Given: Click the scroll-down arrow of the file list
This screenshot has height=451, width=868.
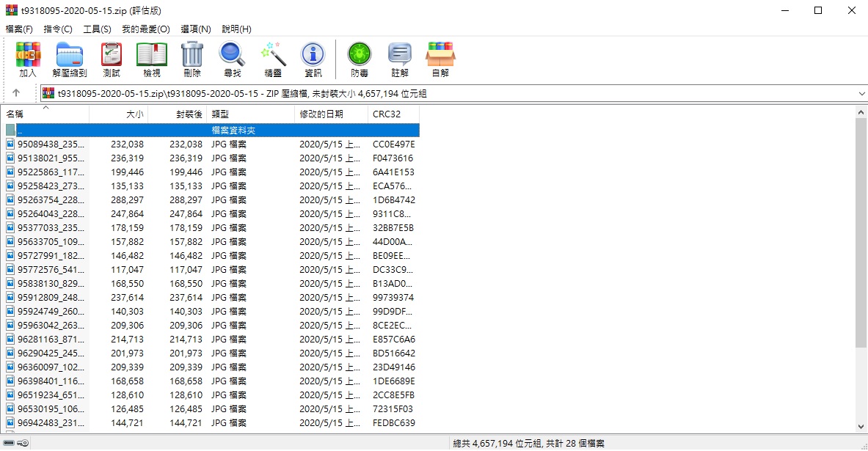Looking at the screenshot, I should [x=861, y=426].
